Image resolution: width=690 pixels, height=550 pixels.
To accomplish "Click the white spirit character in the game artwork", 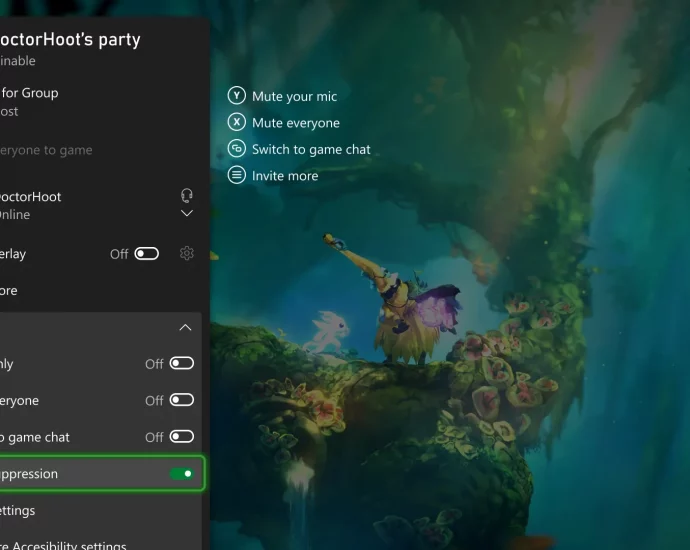I will click(x=326, y=330).
